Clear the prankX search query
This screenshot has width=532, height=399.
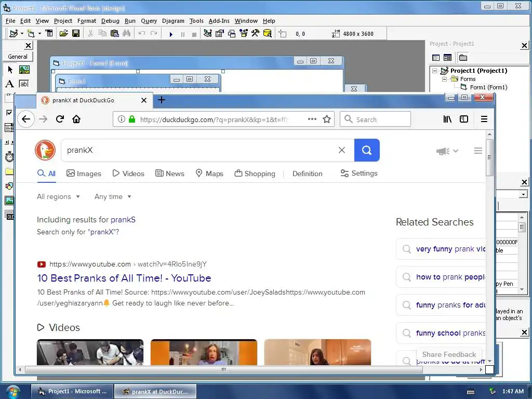click(342, 150)
